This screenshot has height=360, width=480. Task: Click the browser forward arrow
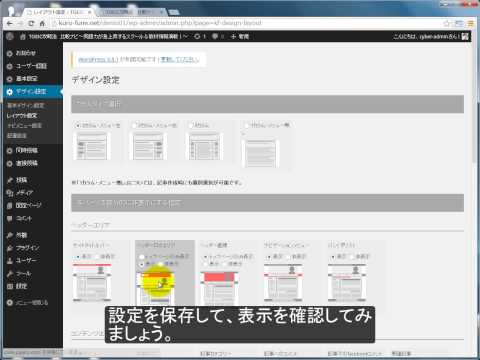[x=20, y=23]
